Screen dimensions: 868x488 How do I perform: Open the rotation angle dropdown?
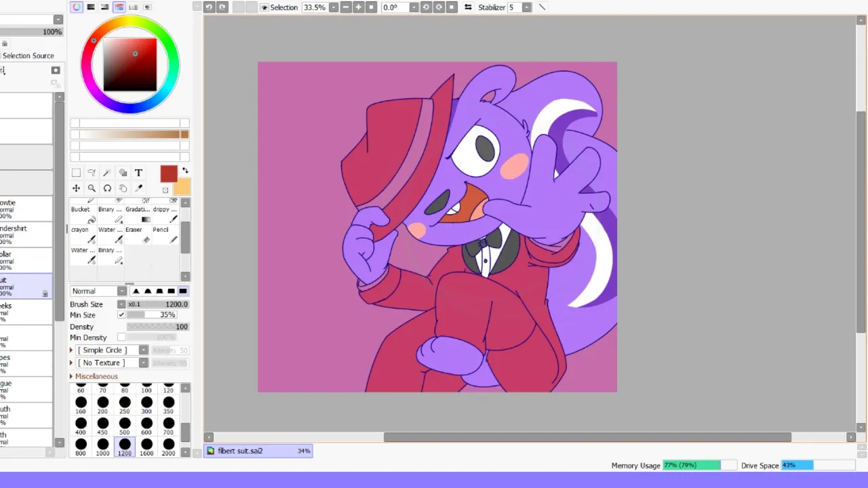tap(414, 7)
